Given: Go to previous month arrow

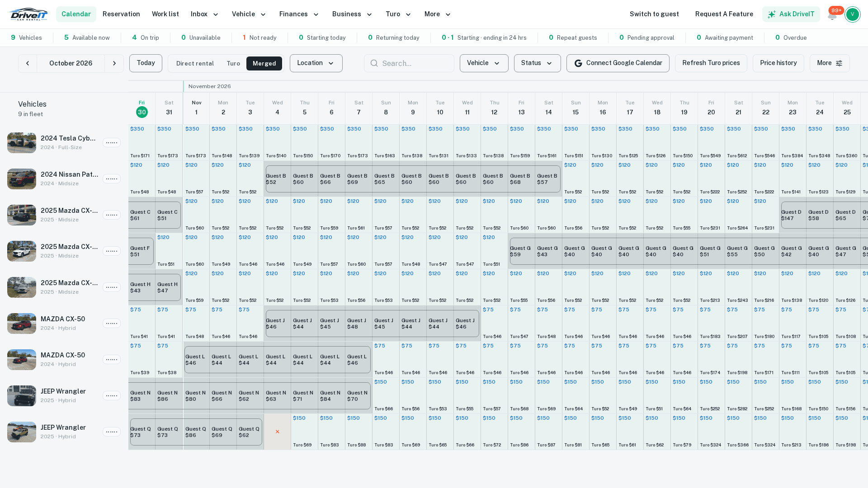Looking at the screenshot, I should (28, 63).
